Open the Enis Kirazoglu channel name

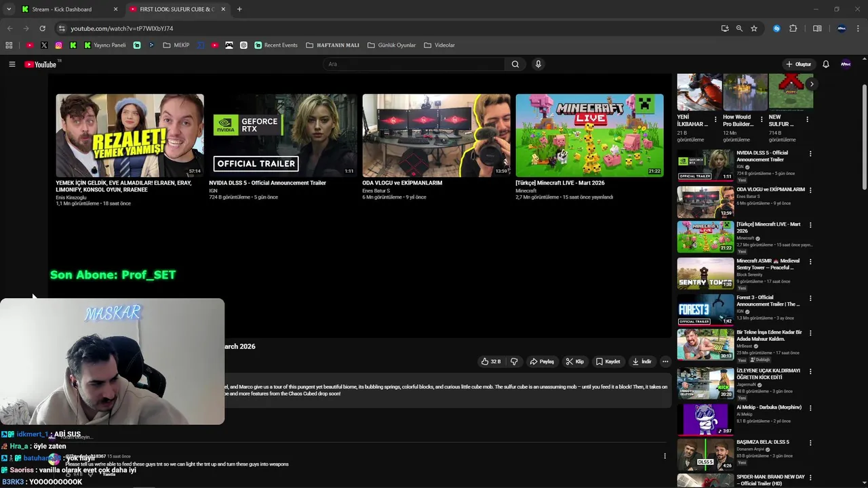tap(71, 197)
